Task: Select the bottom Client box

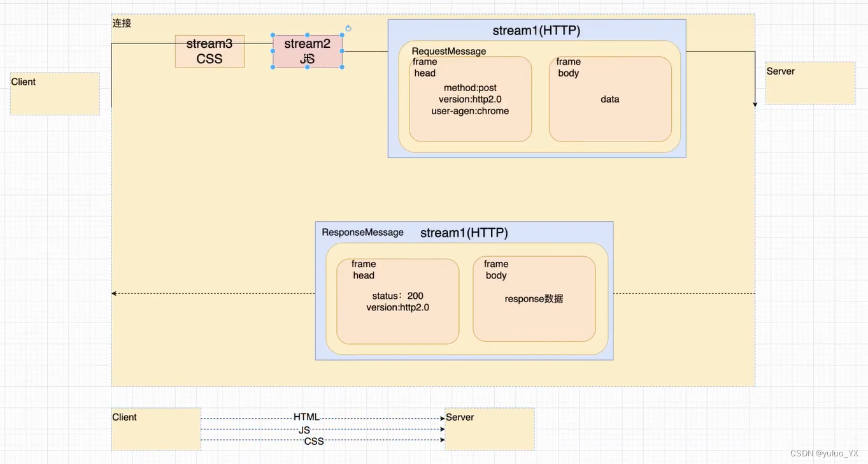Action: tap(156, 429)
